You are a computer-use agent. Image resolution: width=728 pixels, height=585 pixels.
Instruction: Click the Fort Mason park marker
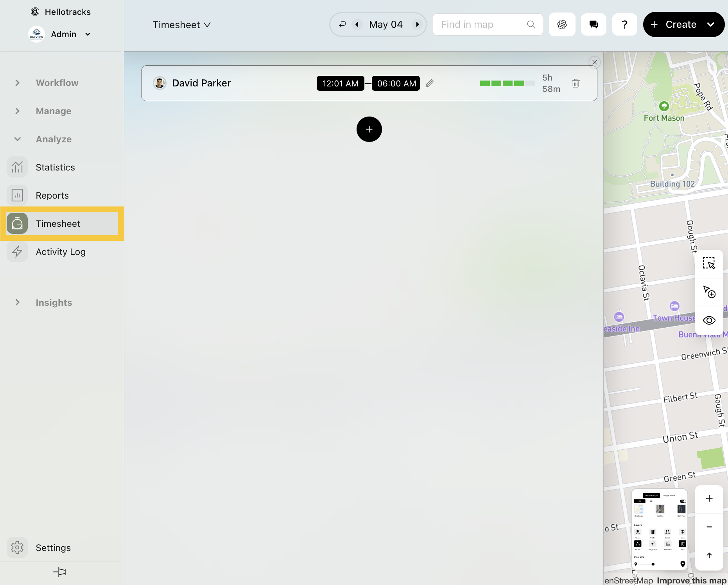(664, 106)
